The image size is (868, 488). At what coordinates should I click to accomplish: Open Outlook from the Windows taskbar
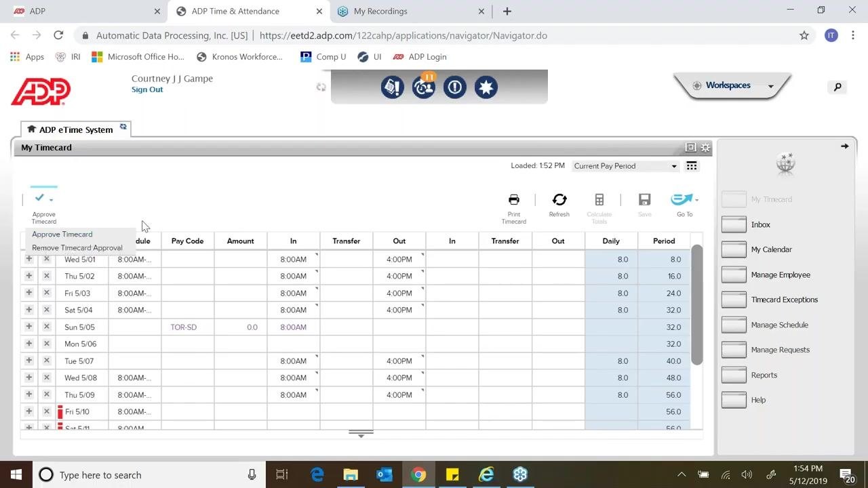coord(384,474)
